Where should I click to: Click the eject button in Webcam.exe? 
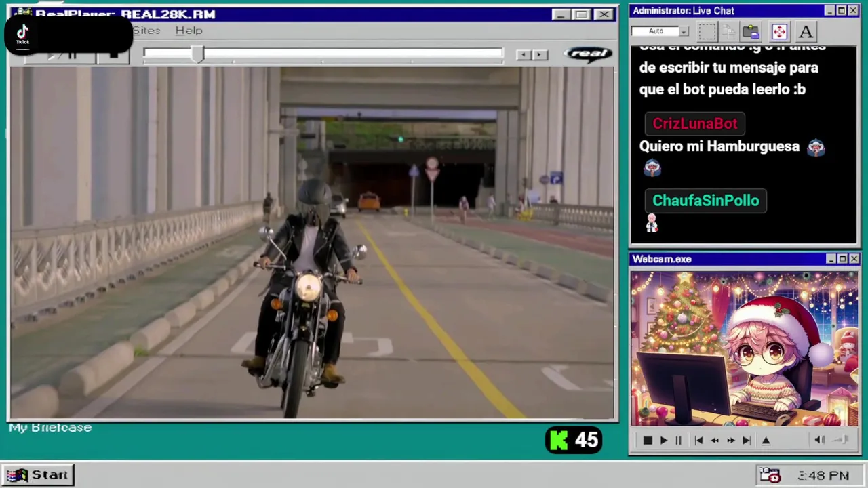pyautogui.click(x=766, y=441)
